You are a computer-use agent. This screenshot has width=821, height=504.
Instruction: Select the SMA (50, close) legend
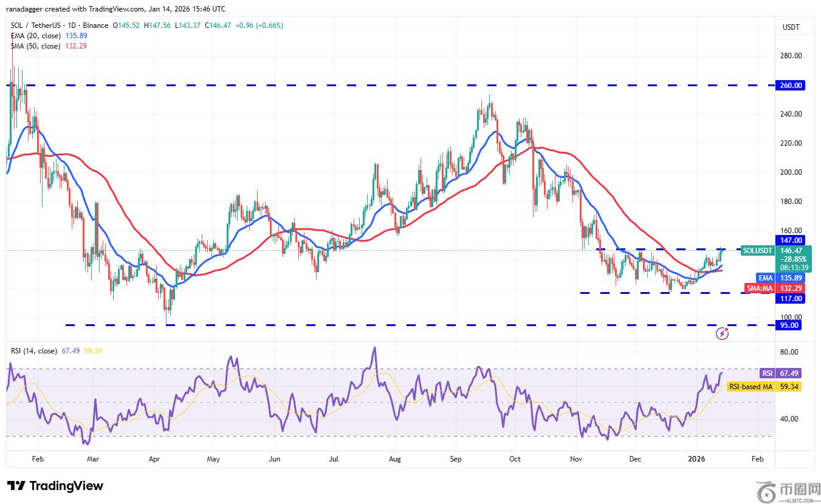[34, 46]
